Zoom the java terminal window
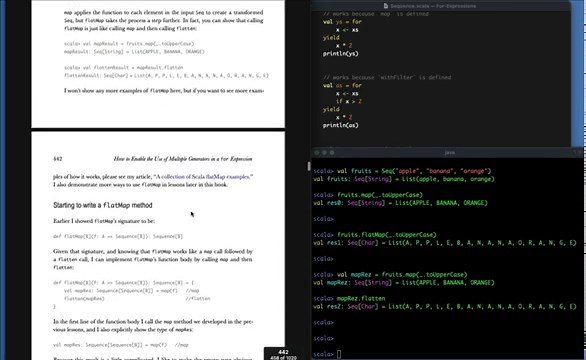Viewport: 586px width, 360px height. 332,153
